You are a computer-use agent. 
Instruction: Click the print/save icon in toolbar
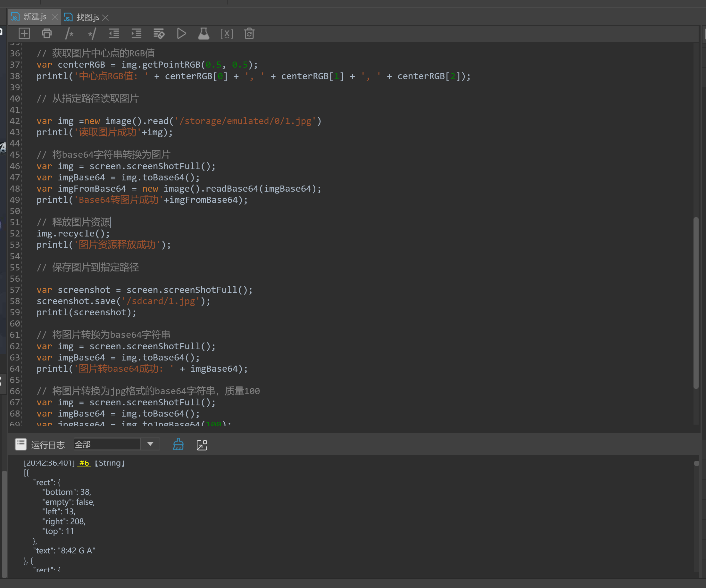47,34
